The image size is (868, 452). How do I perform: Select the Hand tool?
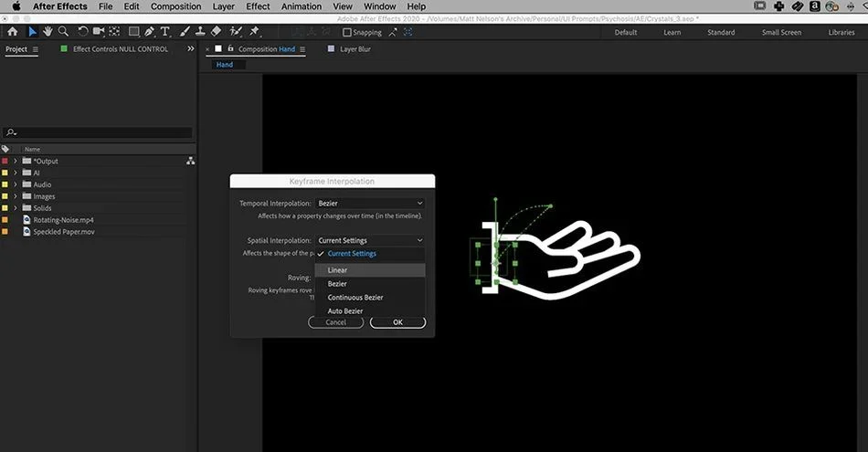(48, 32)
